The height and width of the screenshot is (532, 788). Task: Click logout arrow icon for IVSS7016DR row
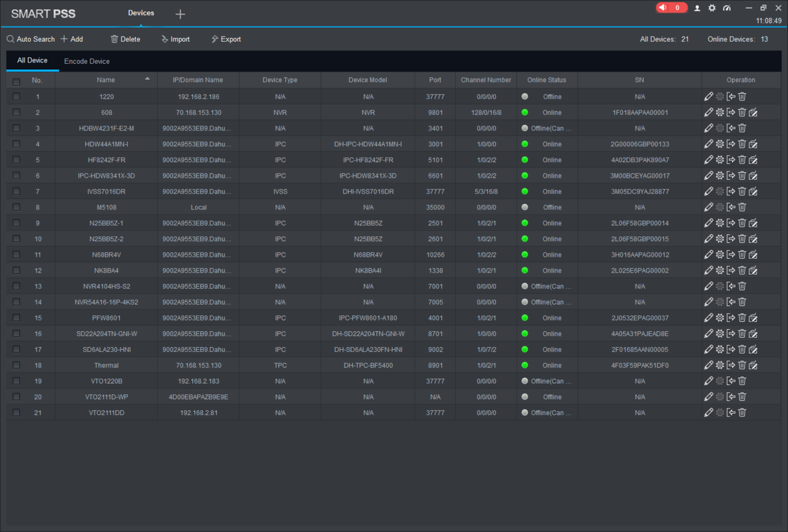(731, 192)
